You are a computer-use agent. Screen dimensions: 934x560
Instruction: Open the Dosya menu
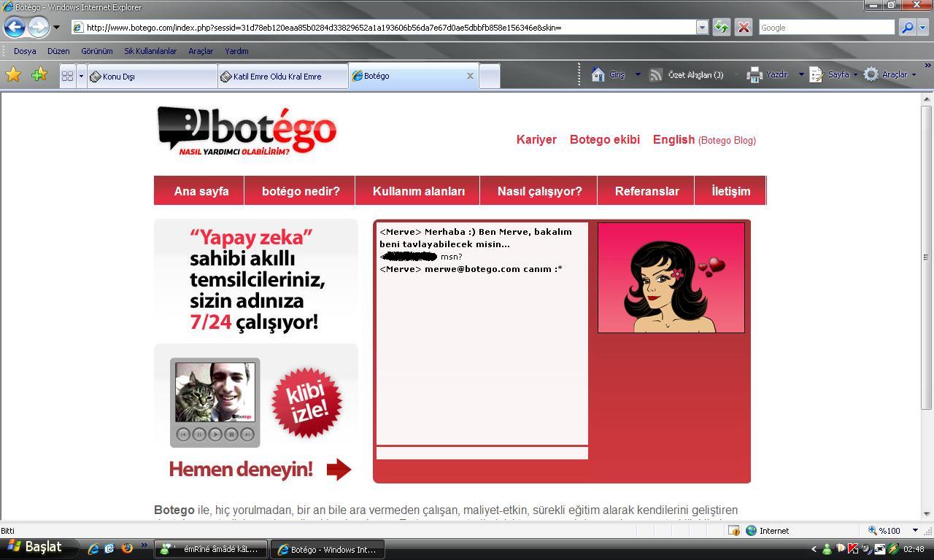(25, 51)
